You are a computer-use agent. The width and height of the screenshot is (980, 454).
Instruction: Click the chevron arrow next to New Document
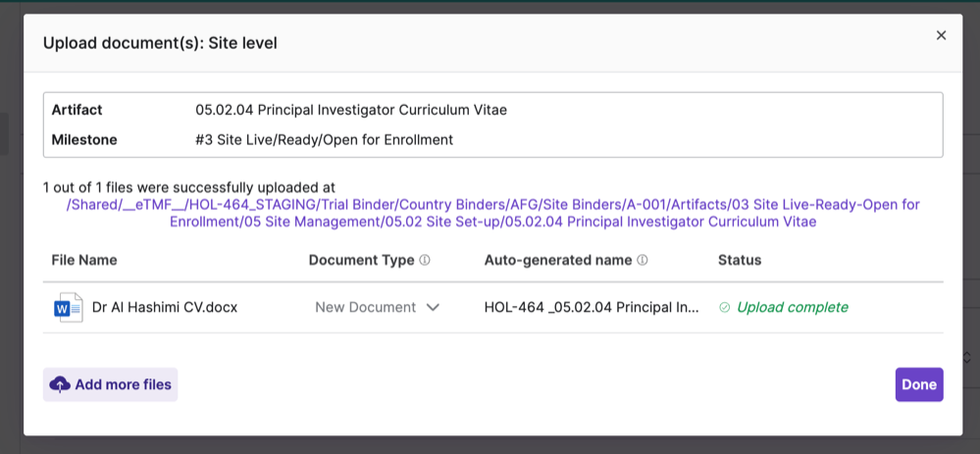[433, 308]
